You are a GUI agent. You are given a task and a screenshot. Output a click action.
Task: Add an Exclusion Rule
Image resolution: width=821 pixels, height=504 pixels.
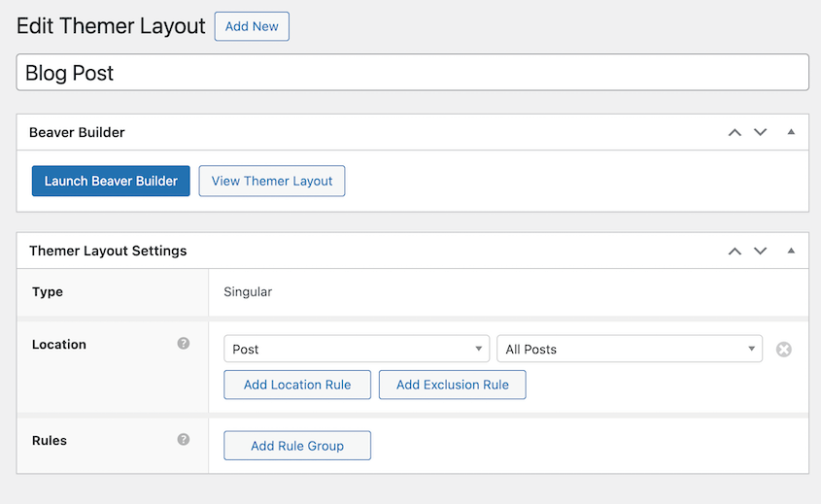(x=453, y=385)
